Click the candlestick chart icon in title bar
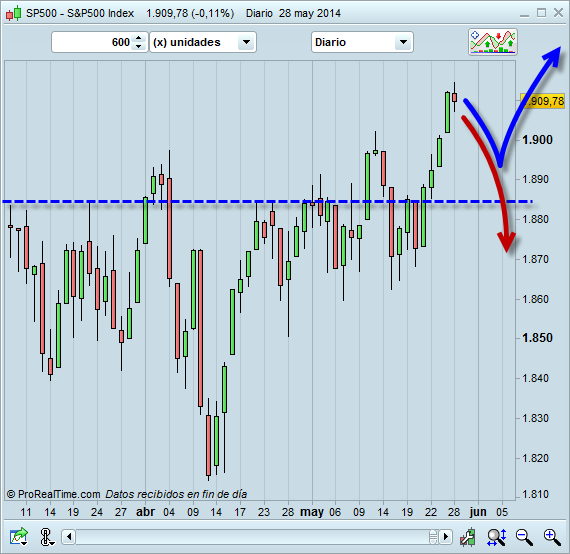Viewport: 570px width, 554px height. click(13, 13)
